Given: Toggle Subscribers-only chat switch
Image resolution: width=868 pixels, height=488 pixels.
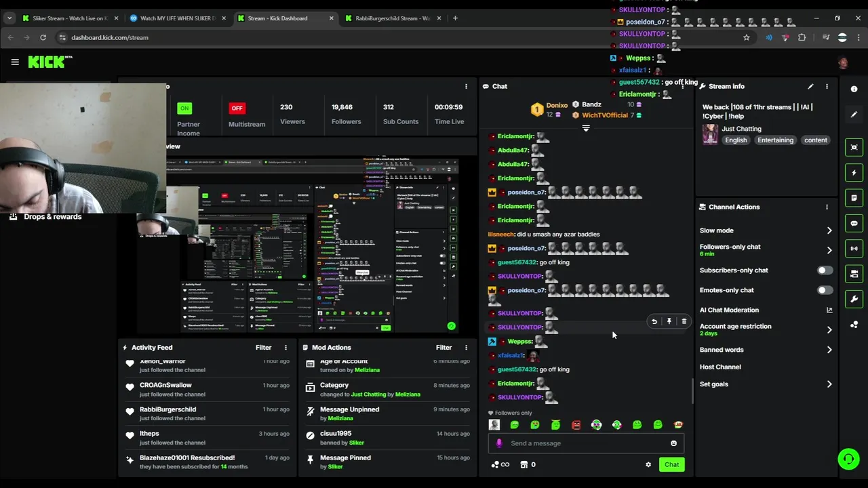Looking at the screenshot, I should (x=825, y=270).
